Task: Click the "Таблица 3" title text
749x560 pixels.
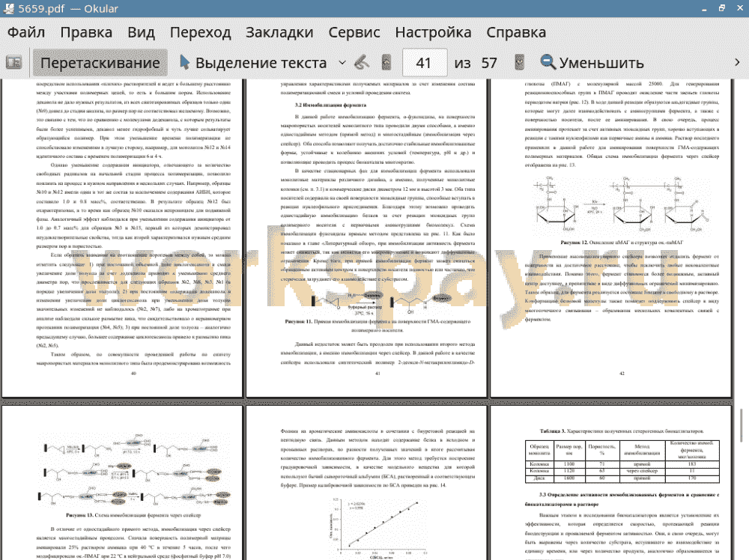Action: (x=622, y=431)
